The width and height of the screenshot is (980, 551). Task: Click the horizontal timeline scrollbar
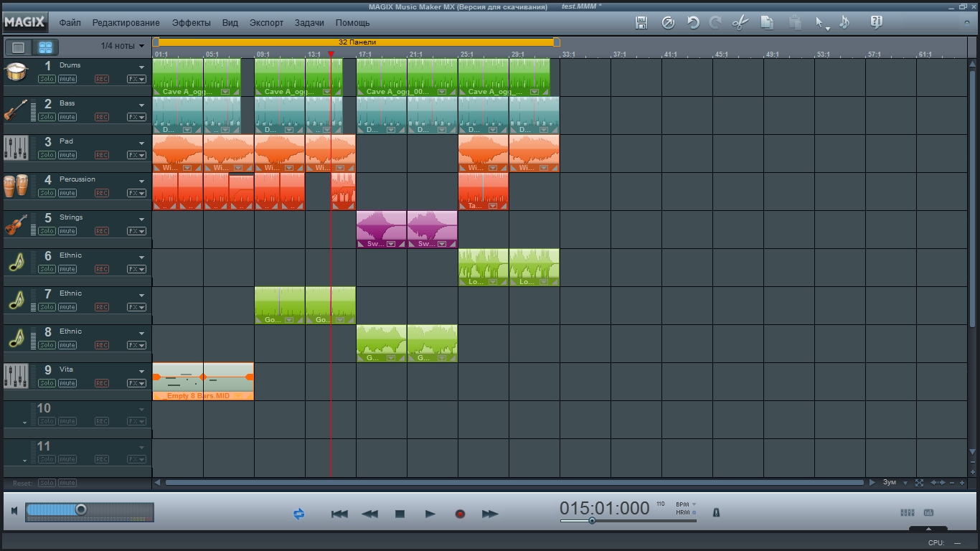(x=514, y=483)
